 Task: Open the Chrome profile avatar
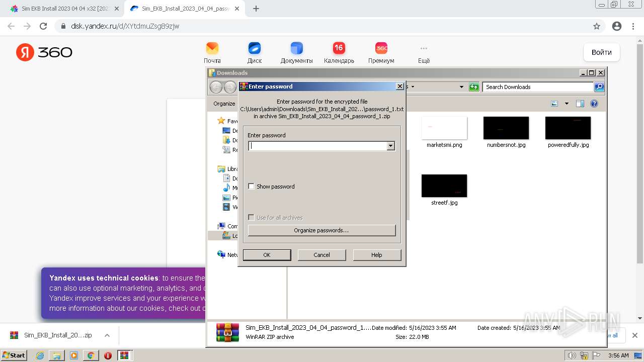tap(617, 26)
